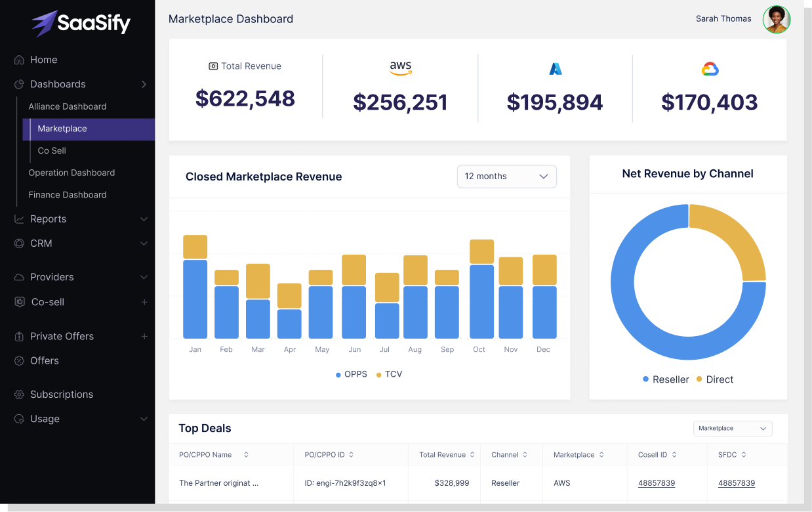
Task: Click the January yellow TCV bar
Action: click(195, 247)
